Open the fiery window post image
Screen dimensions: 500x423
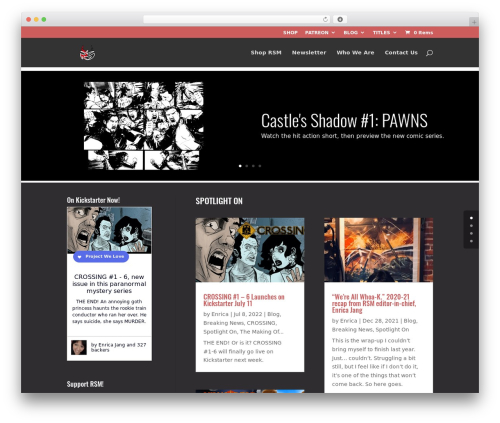click(379, 250)
